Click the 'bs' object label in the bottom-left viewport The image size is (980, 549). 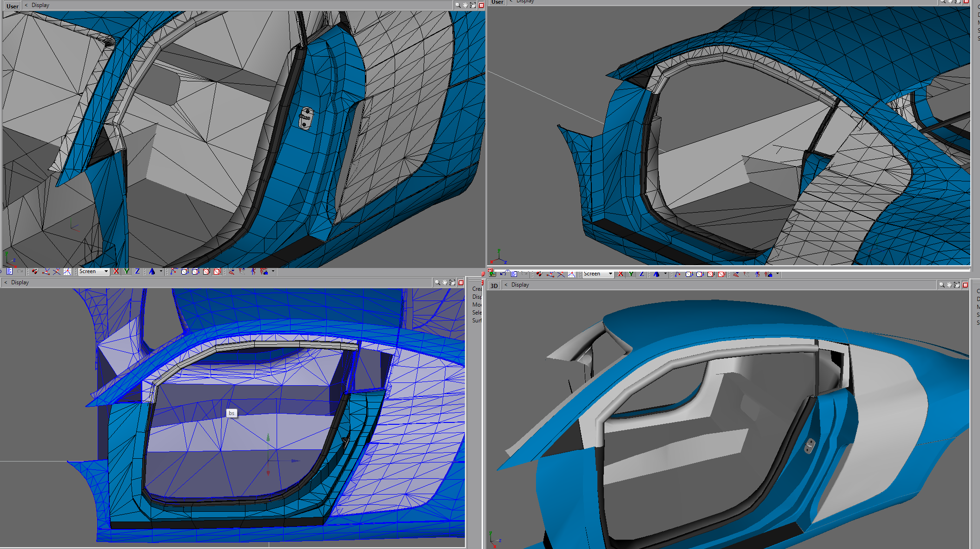coord(232,413)
